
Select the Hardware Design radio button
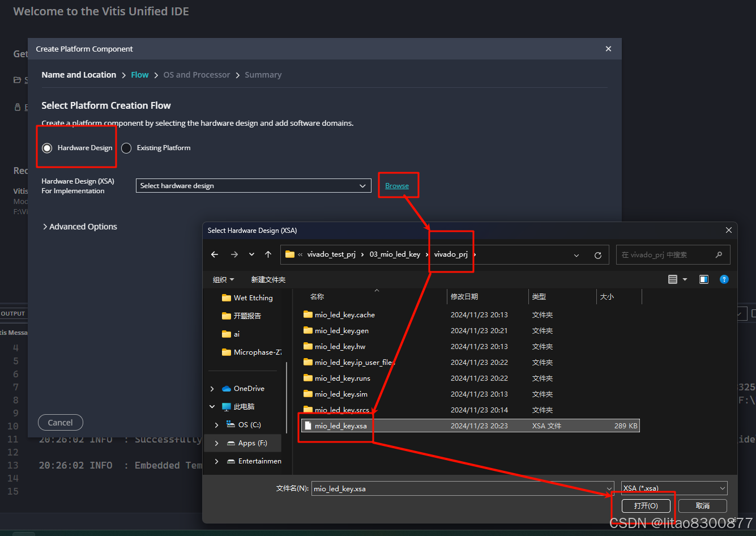click(x=47, y=148)
